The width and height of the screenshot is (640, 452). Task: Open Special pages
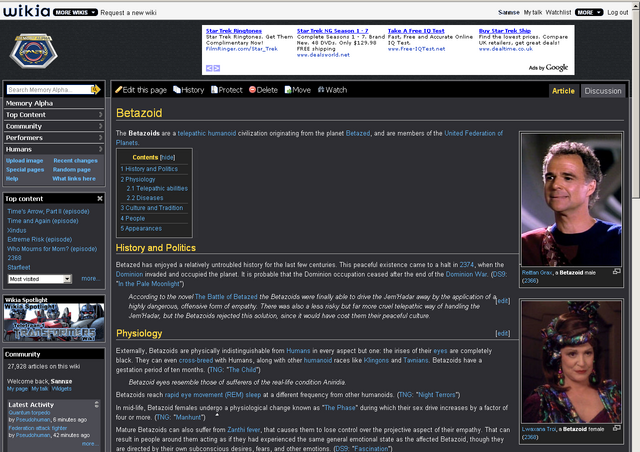tap(25, 169)
